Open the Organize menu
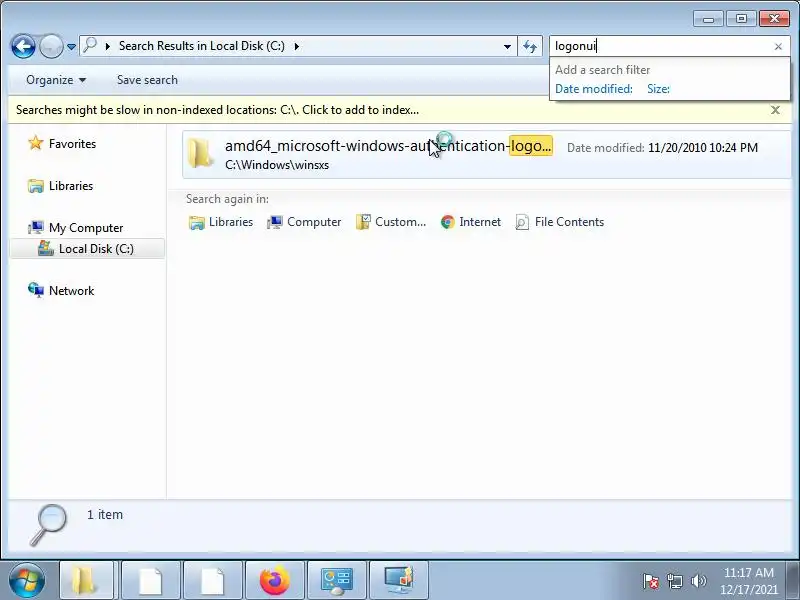This screenshot has width=800, height=600. tap(56, 80)
